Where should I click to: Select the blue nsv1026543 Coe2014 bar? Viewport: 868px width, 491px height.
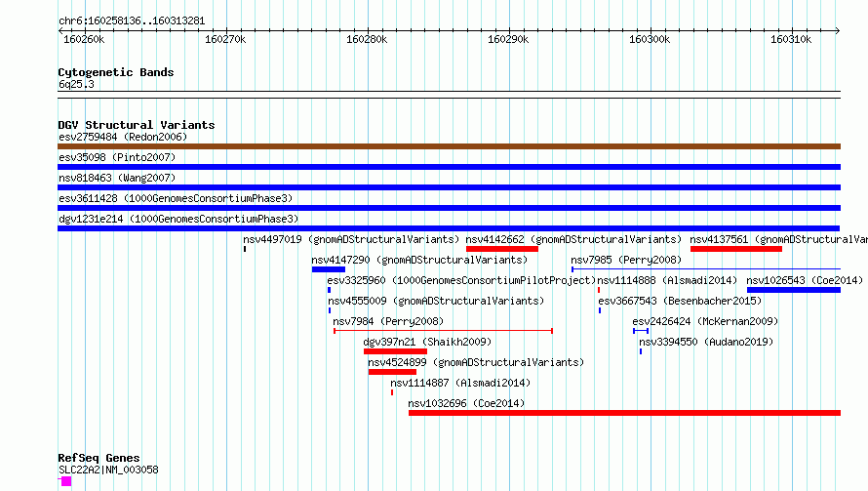pos(794,290)
